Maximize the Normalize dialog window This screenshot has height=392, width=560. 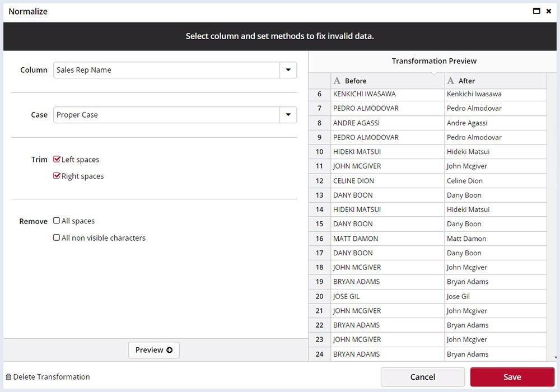click(536, 11)
